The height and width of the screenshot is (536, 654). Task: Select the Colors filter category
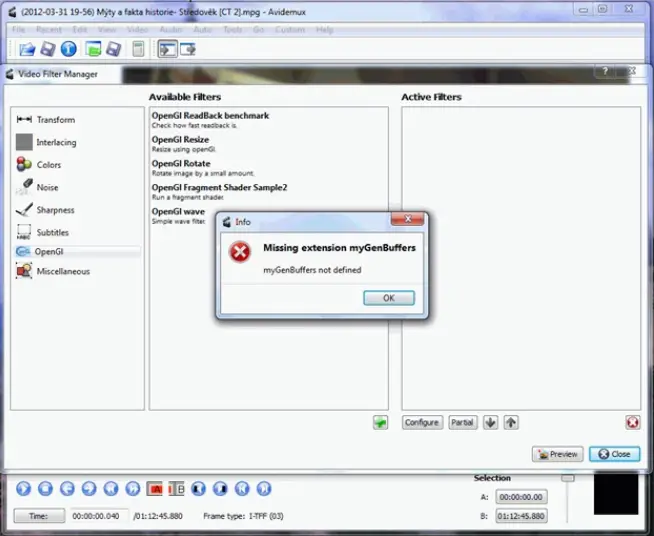click(78, 165)
